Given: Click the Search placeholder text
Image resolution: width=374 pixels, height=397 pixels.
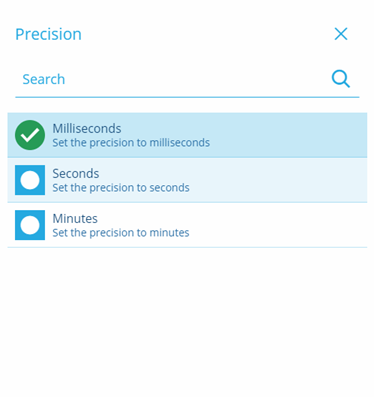Looking at the screenshot, I should click(x=44, y=79).
